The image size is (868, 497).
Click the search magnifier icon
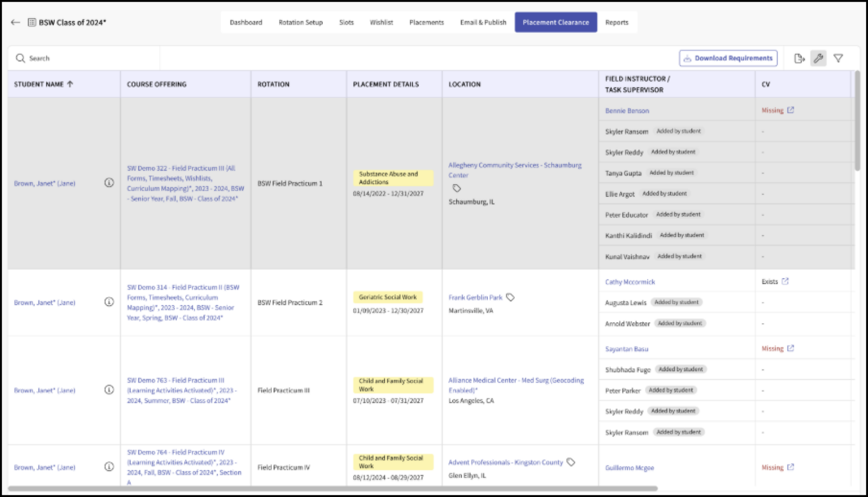20,58
